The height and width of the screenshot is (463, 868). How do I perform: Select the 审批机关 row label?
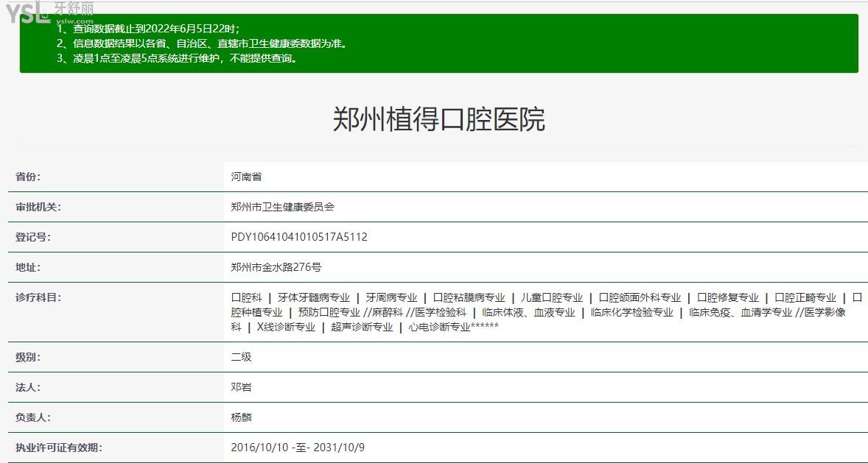tap(38, 207)
